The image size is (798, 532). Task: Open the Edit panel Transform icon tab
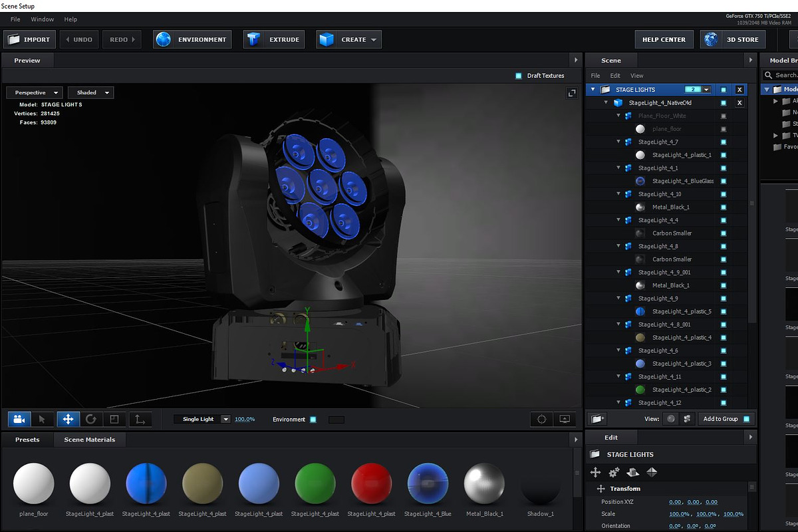(x=595, y=472)
